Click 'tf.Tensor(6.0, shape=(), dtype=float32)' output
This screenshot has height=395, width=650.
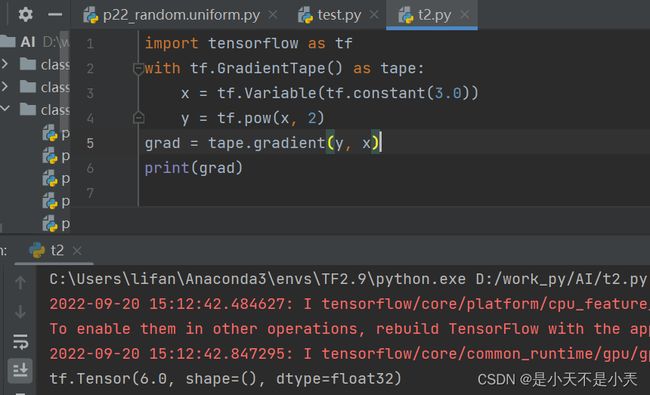(x=225, y=378)
